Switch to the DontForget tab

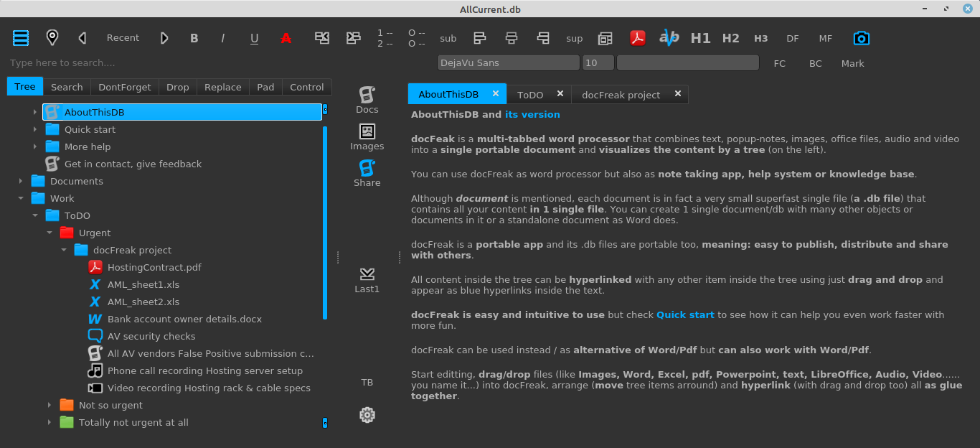point(125,87)
